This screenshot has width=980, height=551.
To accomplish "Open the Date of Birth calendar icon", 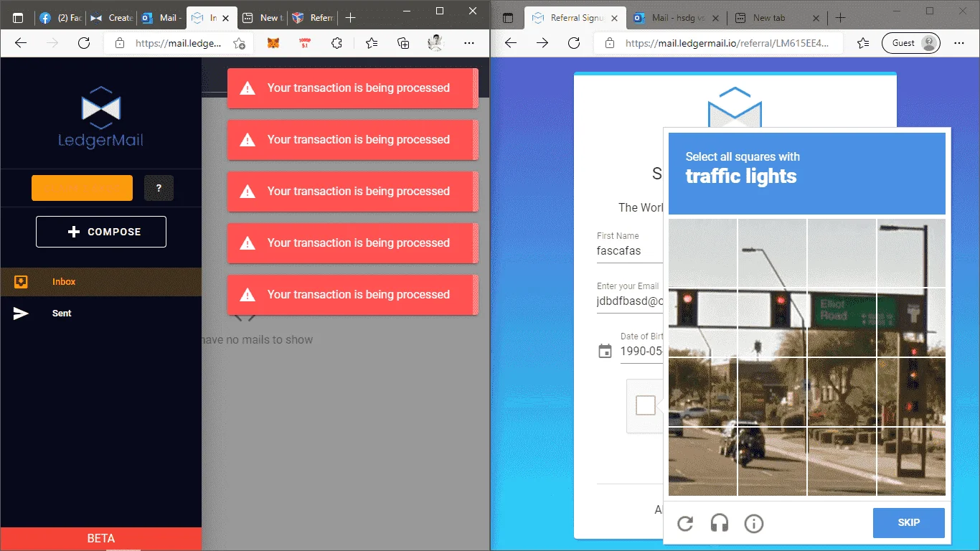I will click(606, 351).
